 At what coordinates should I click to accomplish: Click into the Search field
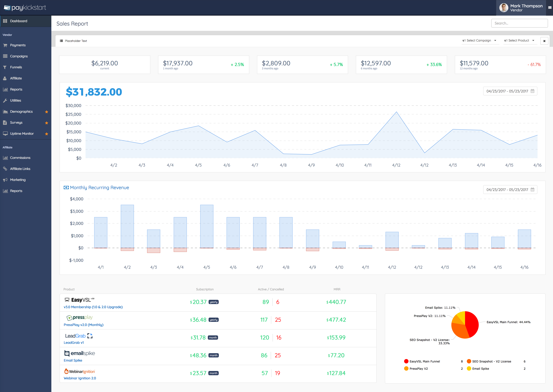tap(519, 23)
